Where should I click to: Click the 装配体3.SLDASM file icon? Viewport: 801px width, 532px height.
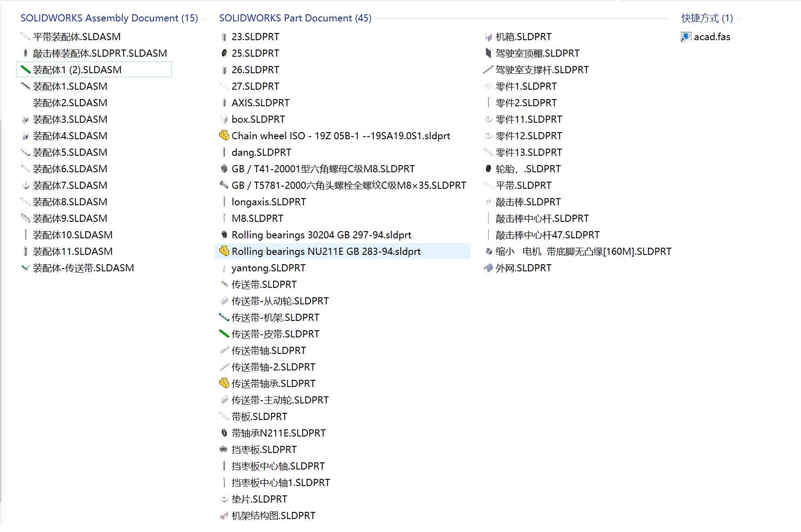click(x=25, y=119)
